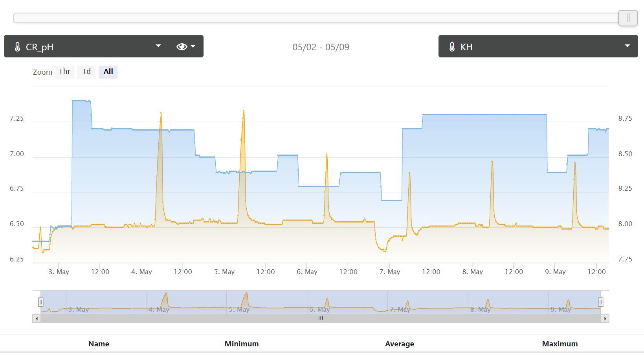Screen dimensions: 644x355
Task: Open the caret next to the eye icon
Action: [193, 46]
